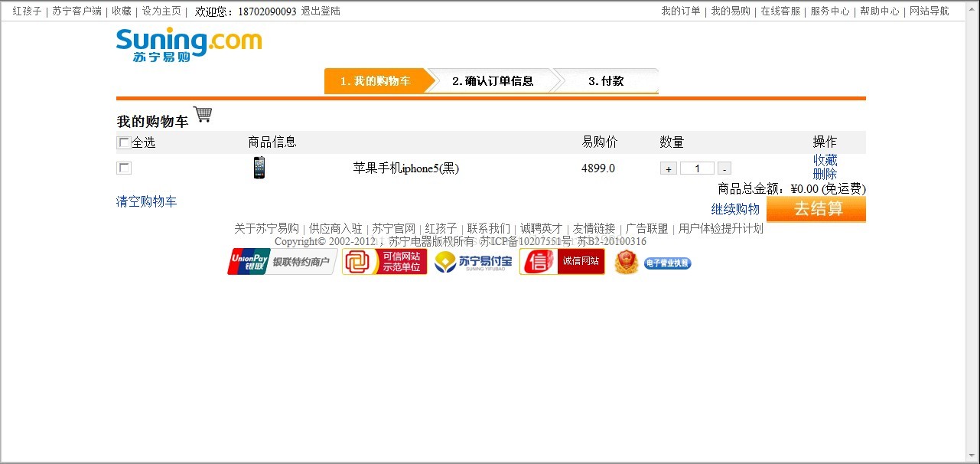Screen dimensions: 980x464
Task: Click the 继续购物 link
Action: coord(735,209)
